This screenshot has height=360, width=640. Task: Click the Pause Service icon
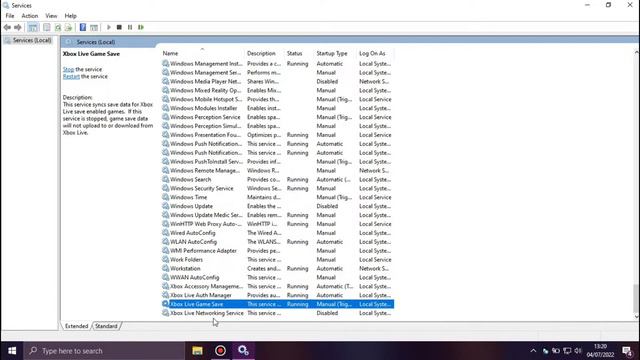130,27
